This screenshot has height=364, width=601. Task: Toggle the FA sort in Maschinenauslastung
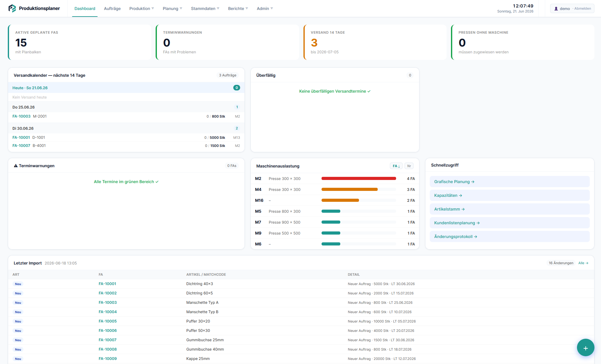tap(396, 166)
